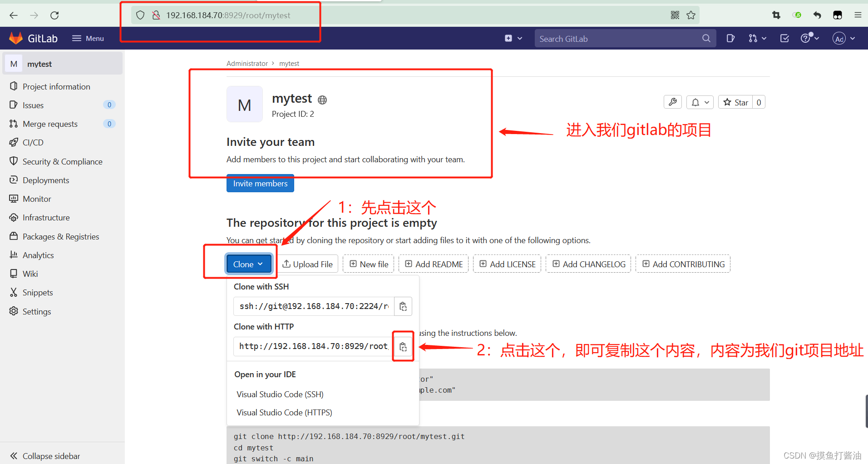
Task: Click the crop screenshot extension icon
Action: 776,15
